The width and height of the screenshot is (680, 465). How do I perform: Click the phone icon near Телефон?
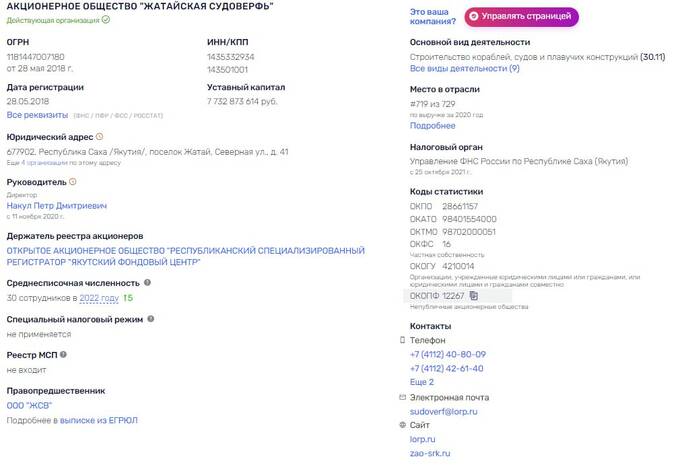(402, 340)
